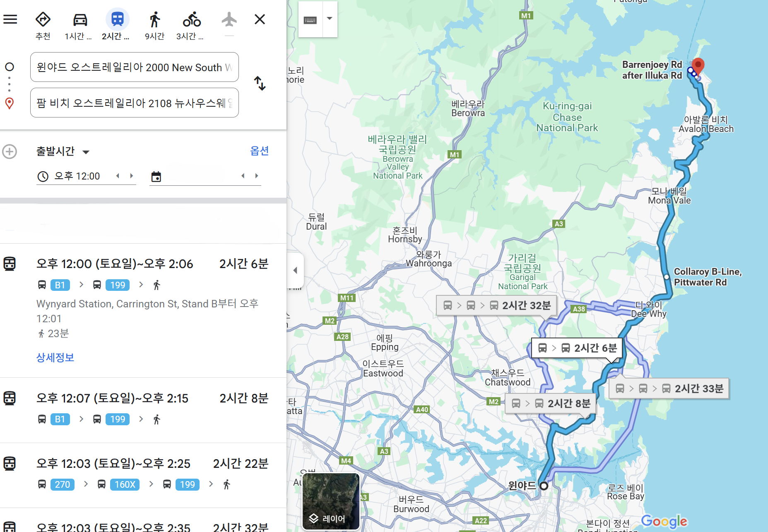Screen dimensions: 768x532
Task: Click the 160X bus badge
Action: pyautogui.click(x=125, y=484)
